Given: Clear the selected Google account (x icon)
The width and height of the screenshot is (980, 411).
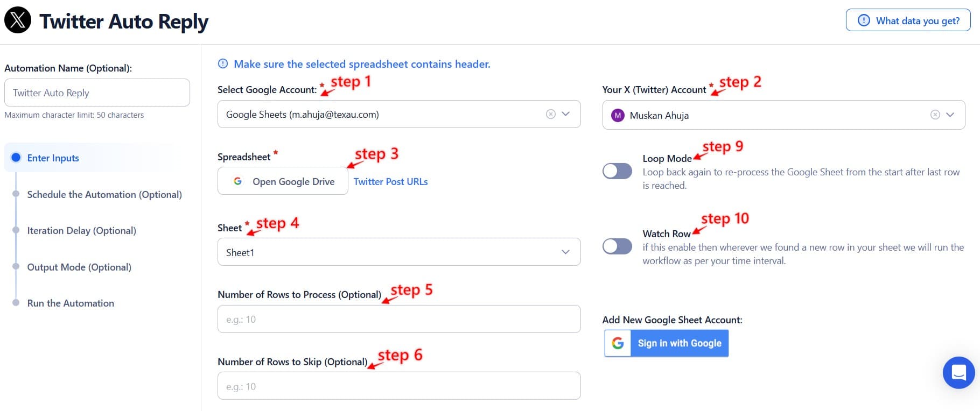Looking at the screenshot, I should [550, 114].
